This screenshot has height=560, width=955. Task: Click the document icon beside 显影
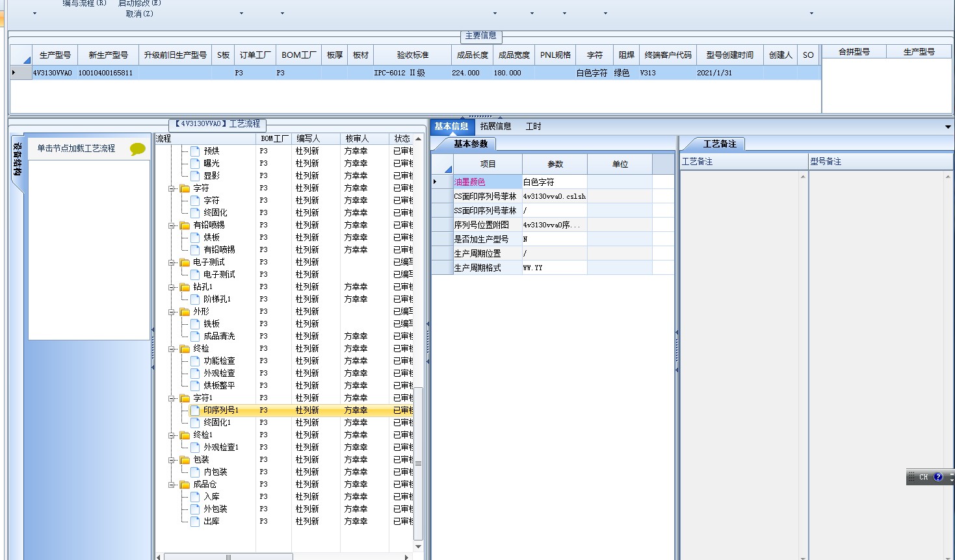[x=195, y=175]
